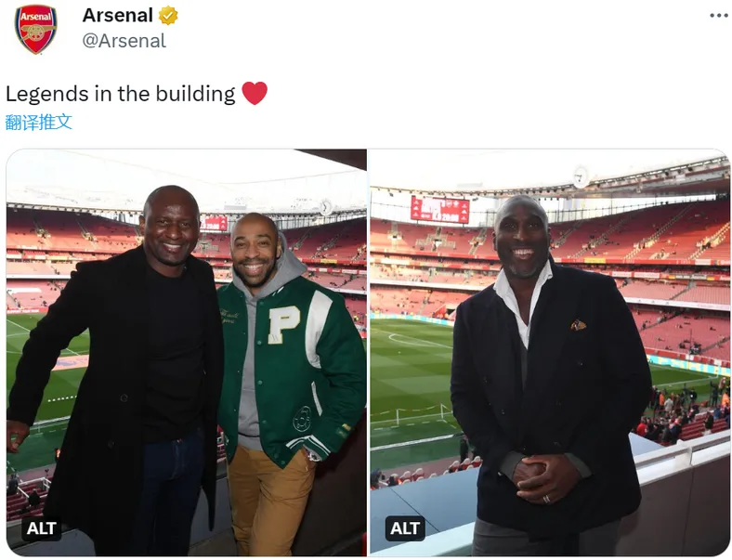Click the clasped hands in the right photo
Image resolution: width=732 pixels, height=560 pixels.
coord(543,476)
